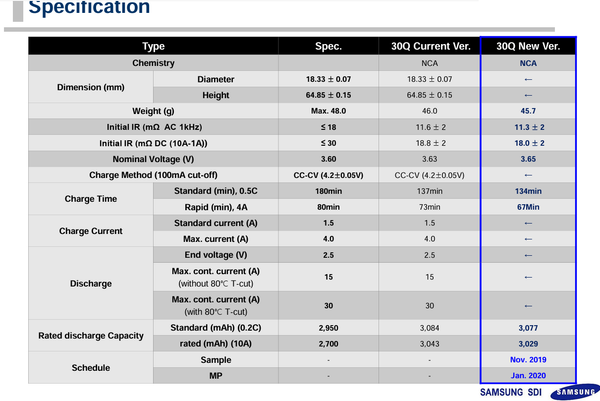Select "Initial IR (mΩ AC 1kHz)" label
600x401 pixels.
pos(154,127)
